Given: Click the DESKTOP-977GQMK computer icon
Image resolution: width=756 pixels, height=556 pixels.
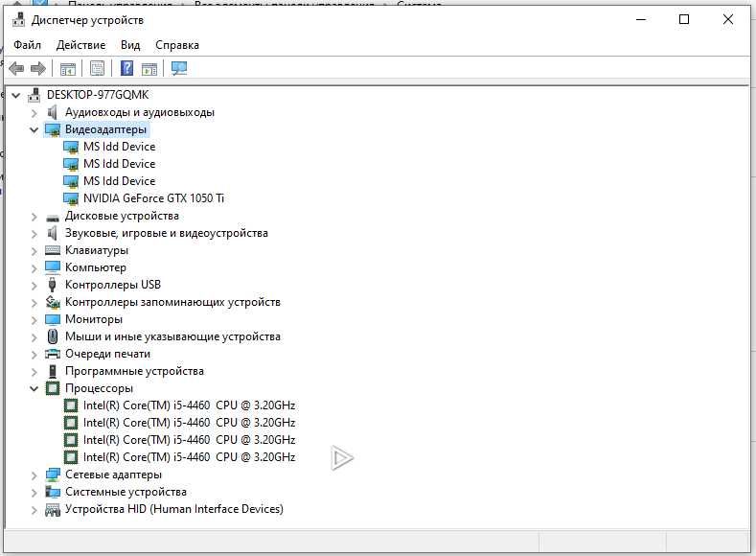Looking at the screenshot, I should (34, 95).
